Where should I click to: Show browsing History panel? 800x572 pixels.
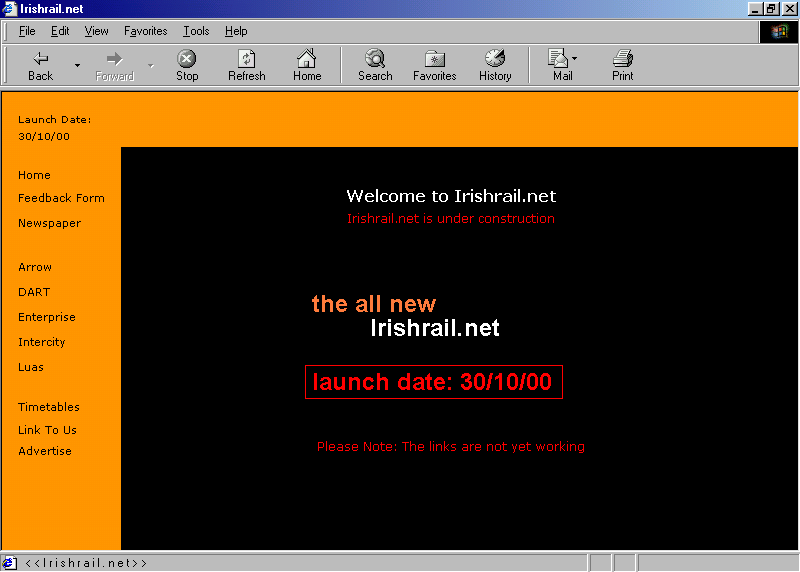pyautogui.click(x=495, y=65)
